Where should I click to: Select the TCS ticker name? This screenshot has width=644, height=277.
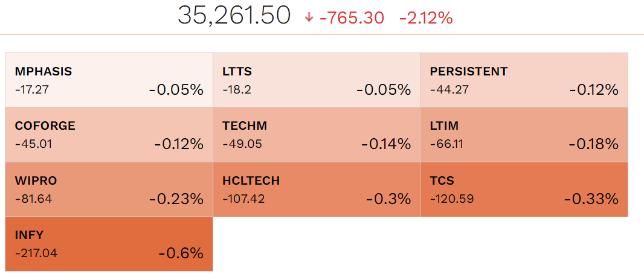(x=442, y=180)
